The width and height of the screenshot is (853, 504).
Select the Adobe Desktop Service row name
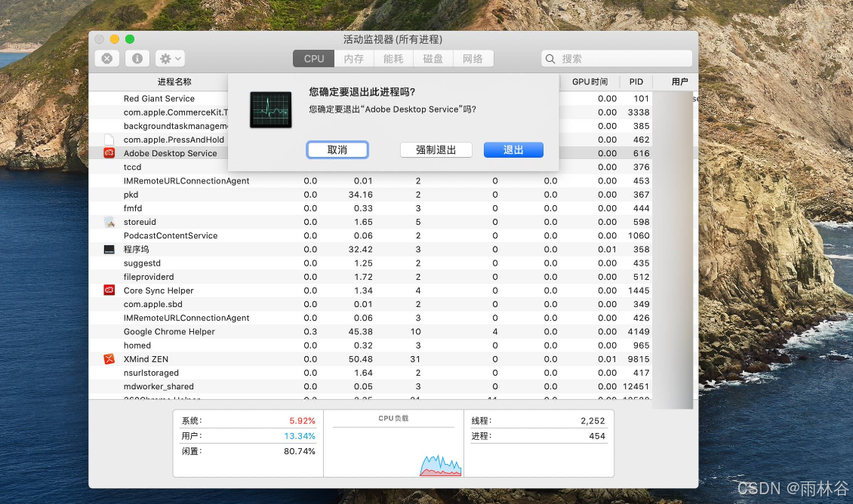171,153
